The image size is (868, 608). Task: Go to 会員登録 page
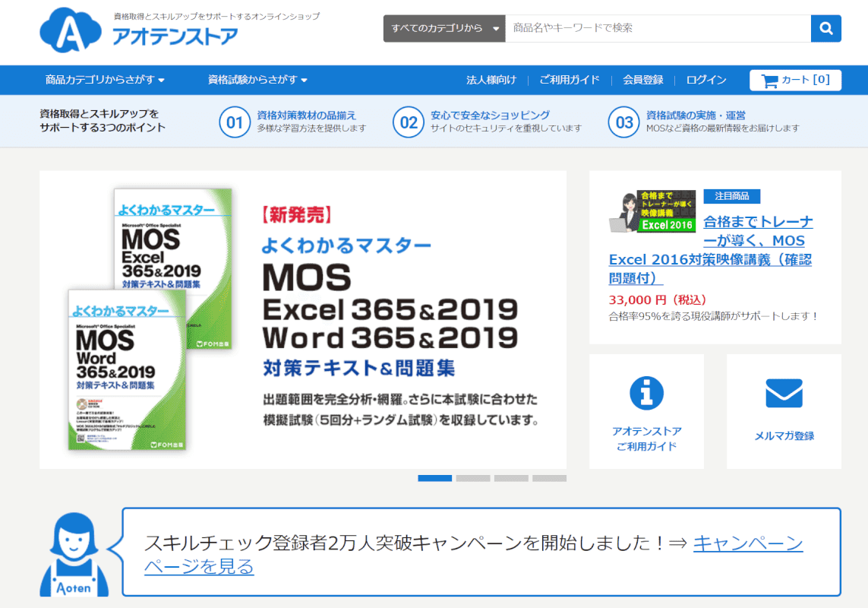[x=642, y=80]
